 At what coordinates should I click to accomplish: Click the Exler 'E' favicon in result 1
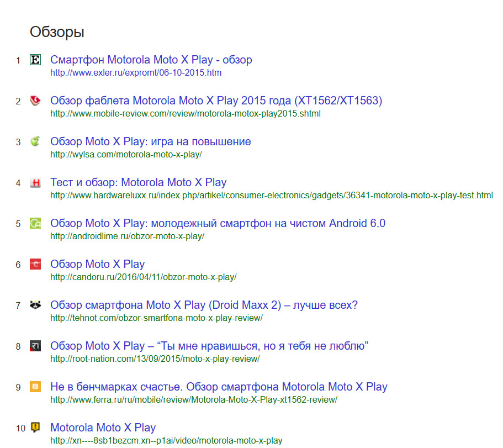click(35, 60)
